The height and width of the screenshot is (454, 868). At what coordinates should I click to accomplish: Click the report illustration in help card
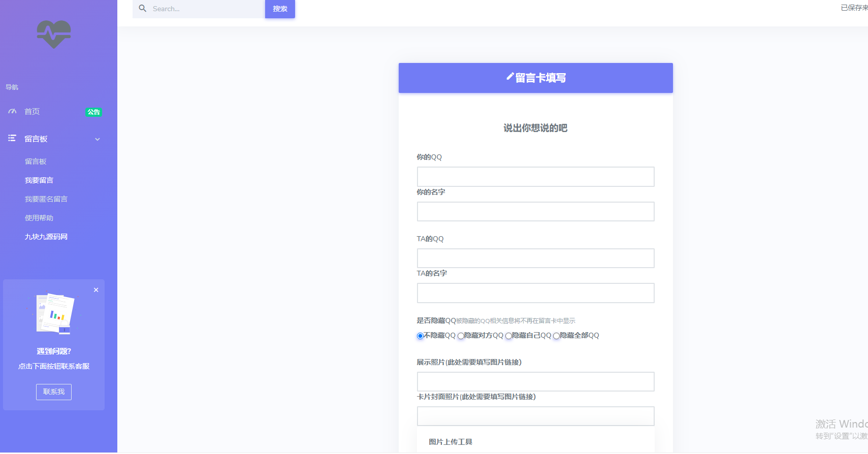click(54, 313)
